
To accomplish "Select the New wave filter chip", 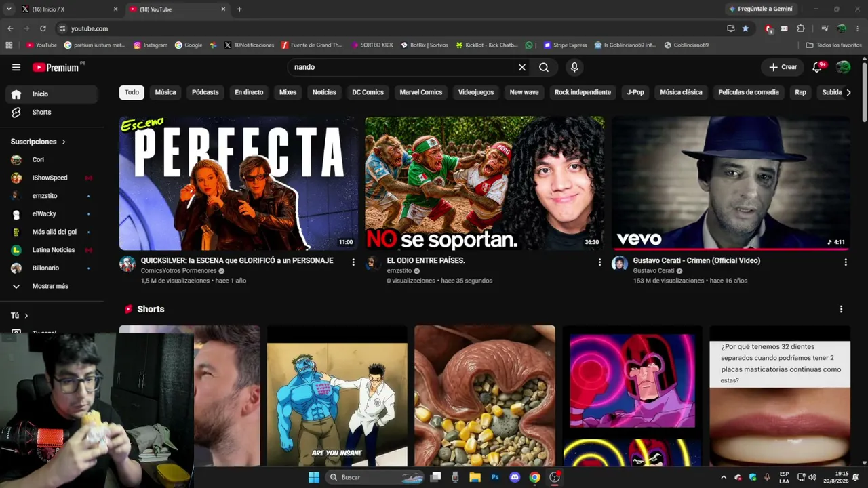I will pyautogui.click(x=524, y=92).
